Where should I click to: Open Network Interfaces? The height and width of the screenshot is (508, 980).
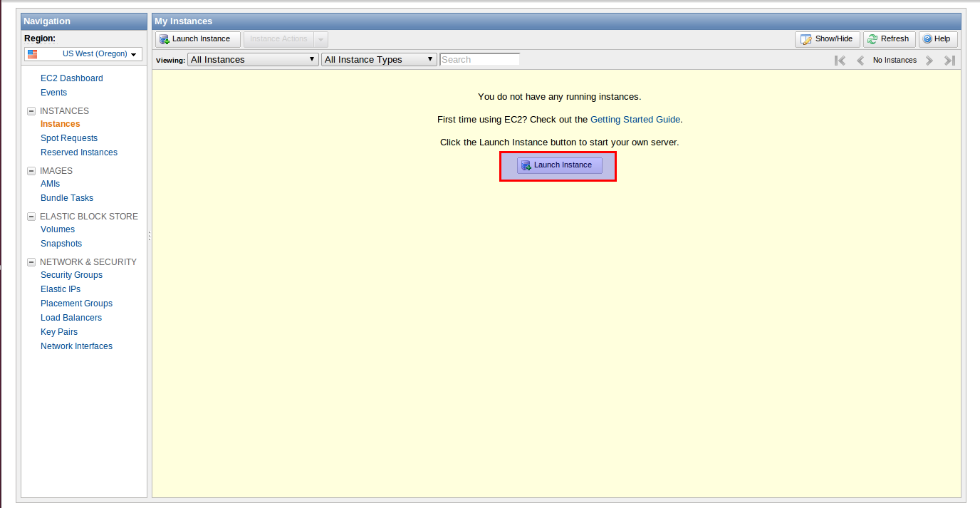coord(77,346)
